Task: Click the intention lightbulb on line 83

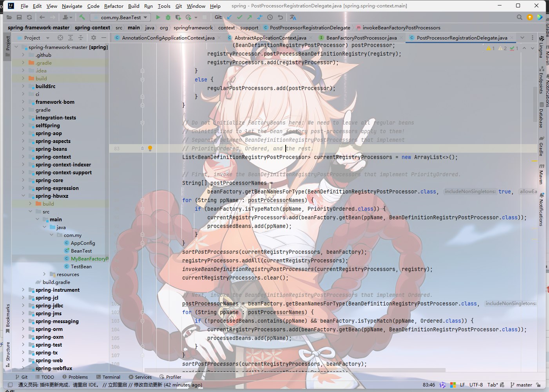Action: coord(150,148)
